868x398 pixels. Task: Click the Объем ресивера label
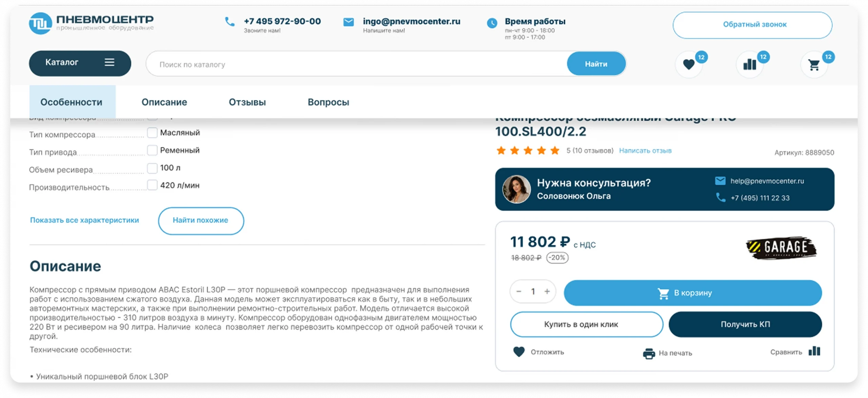[61, 170]
